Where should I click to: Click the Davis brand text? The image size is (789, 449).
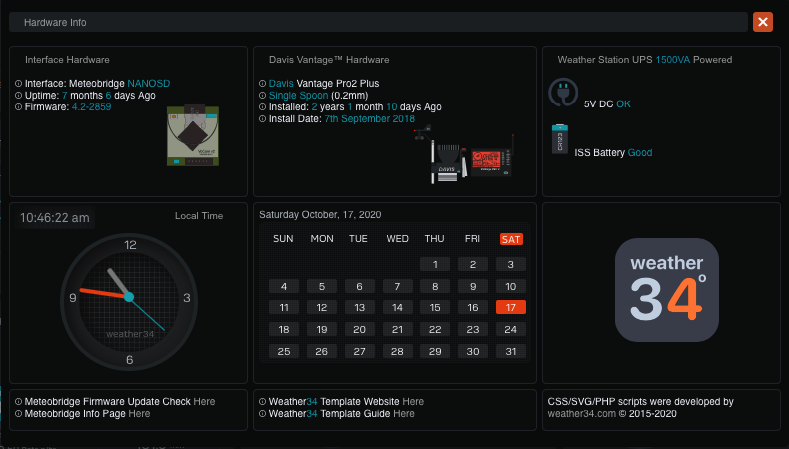(x=281, y=84)
